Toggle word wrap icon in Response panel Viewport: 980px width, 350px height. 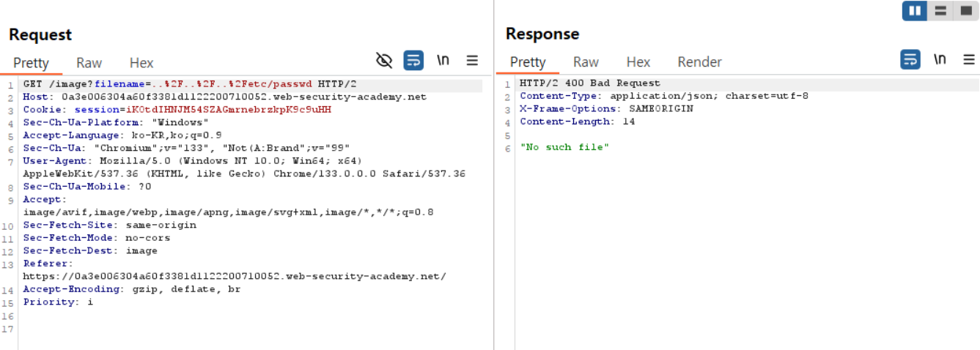910,59
